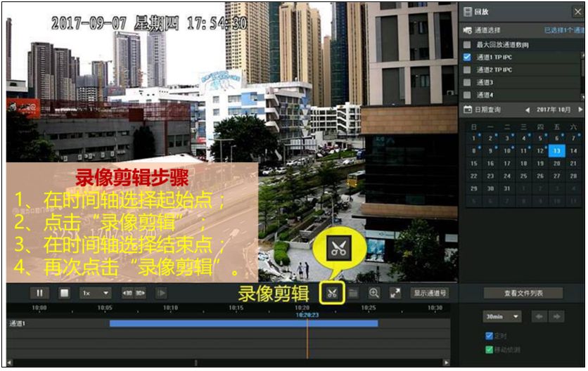The image size is (588, 371).
Task: Open the clip folder icon next to scissors
Action: [x=353, y=293]
